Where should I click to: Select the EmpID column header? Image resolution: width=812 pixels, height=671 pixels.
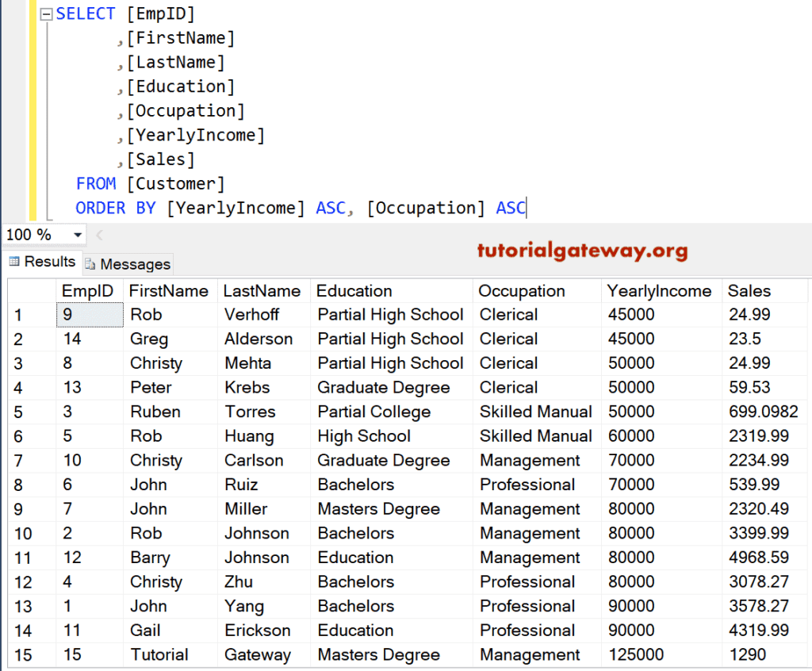88,290
